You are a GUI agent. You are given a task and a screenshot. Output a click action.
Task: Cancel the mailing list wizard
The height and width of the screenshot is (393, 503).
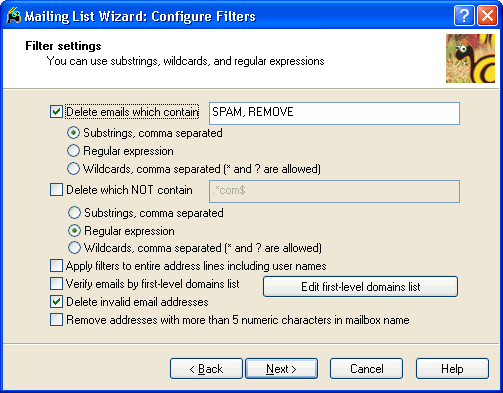pos(366,369)
